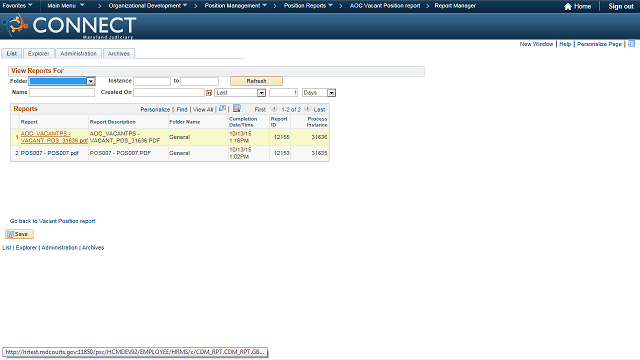Screen dimensions: 640x360
Task: Click the Instance from input field
Action: (x=152, y=81)
